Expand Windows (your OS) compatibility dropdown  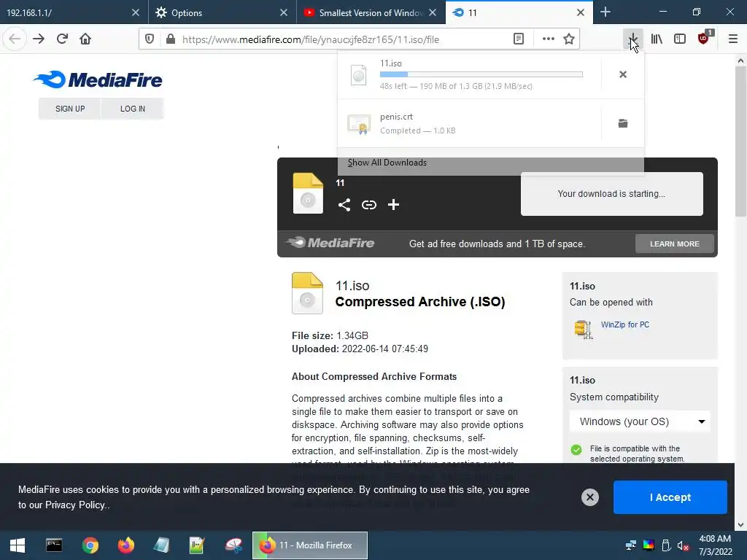(640, 421)
